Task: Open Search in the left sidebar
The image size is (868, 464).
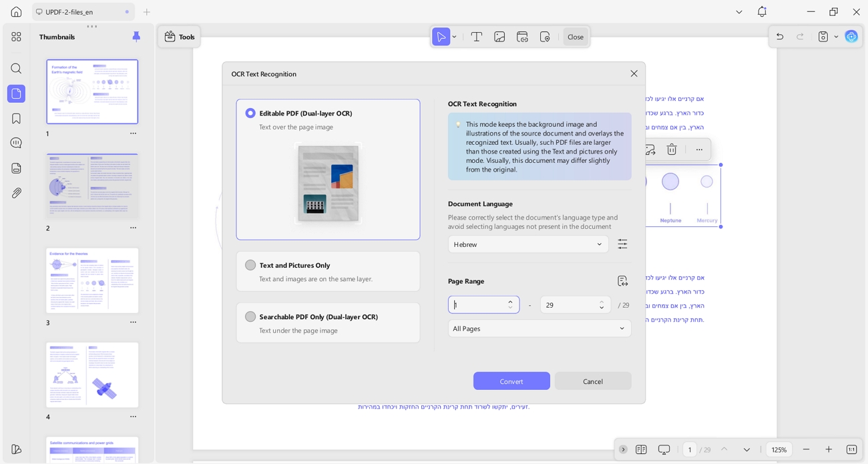Action: click(x=16, y=68)
